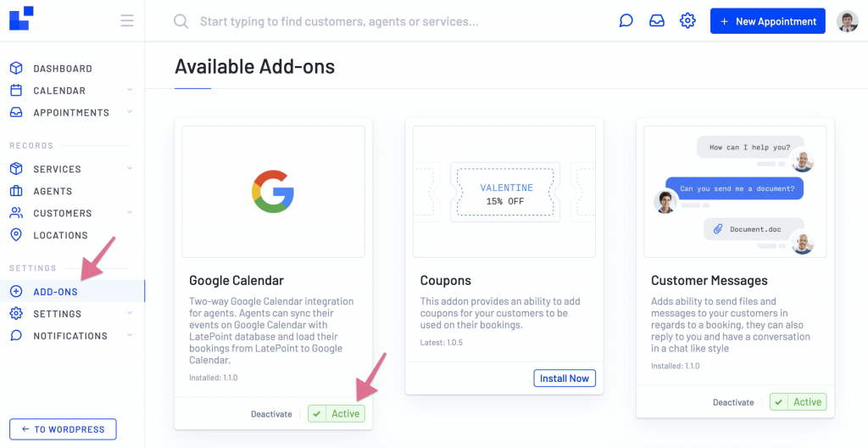This screenshot has height=448, width=868.
Task: Expand the Calendar submenu chevron
Action: (x=130, y=90)
